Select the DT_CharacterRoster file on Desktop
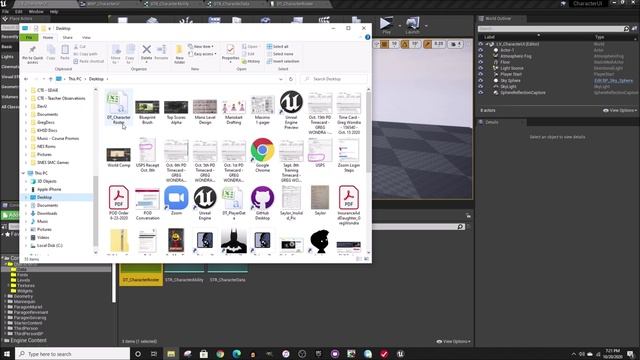The width and height of the screenshot is (640, 360). pyautogui.click(x=119, y=108)
